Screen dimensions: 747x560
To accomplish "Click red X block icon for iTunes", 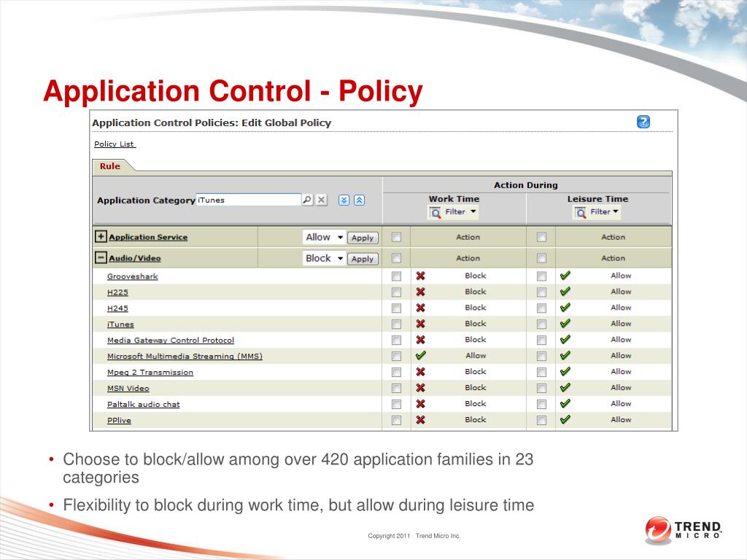I will [x=420, y=324].
